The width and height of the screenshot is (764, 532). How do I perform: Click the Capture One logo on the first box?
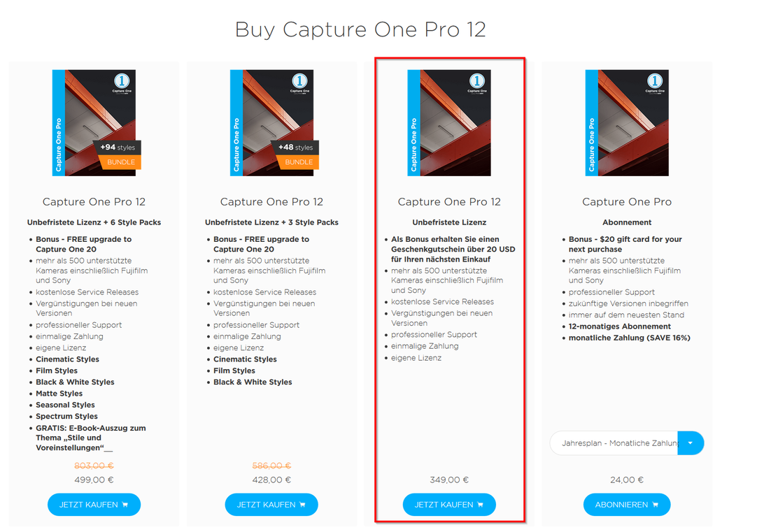(122, 81)
